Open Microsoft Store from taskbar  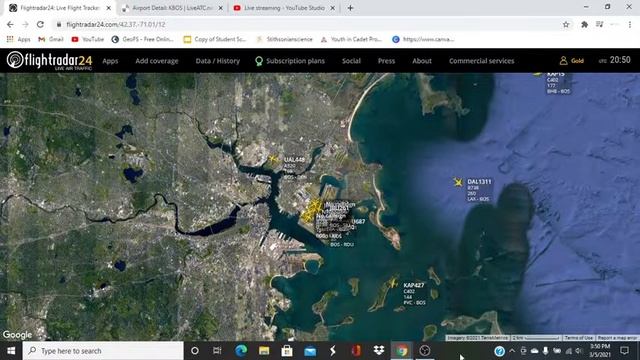(287, 351)
